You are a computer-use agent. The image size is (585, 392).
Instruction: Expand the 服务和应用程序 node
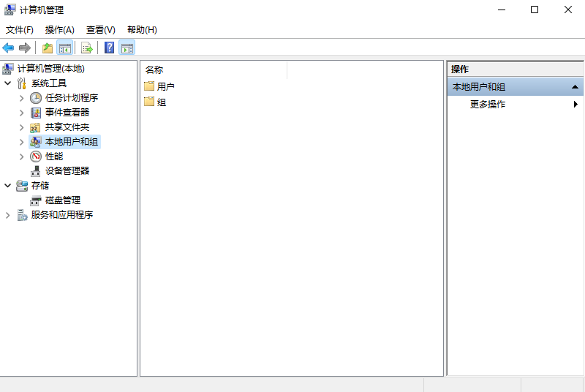point(7,215)
